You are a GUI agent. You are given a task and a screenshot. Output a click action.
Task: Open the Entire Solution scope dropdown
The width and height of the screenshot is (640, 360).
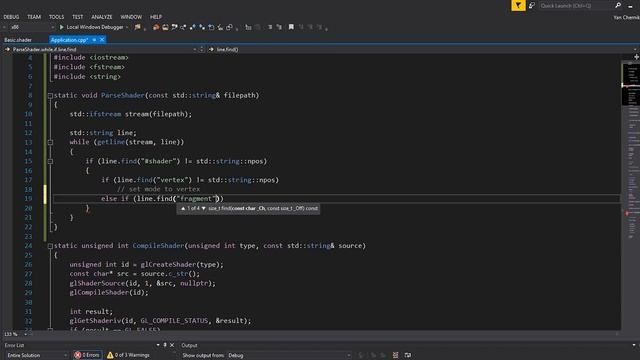tap(36, 356)
